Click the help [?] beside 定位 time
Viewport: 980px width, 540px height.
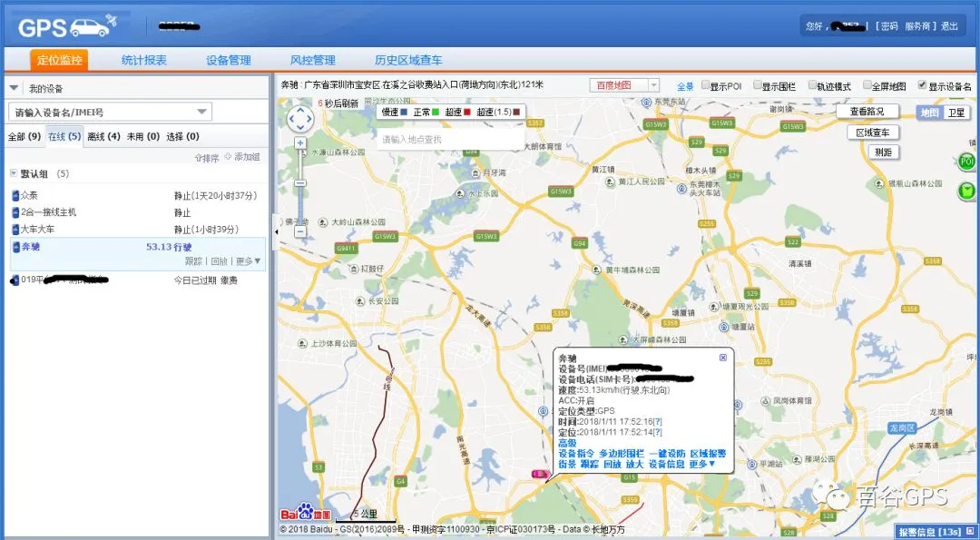[658, 432]
